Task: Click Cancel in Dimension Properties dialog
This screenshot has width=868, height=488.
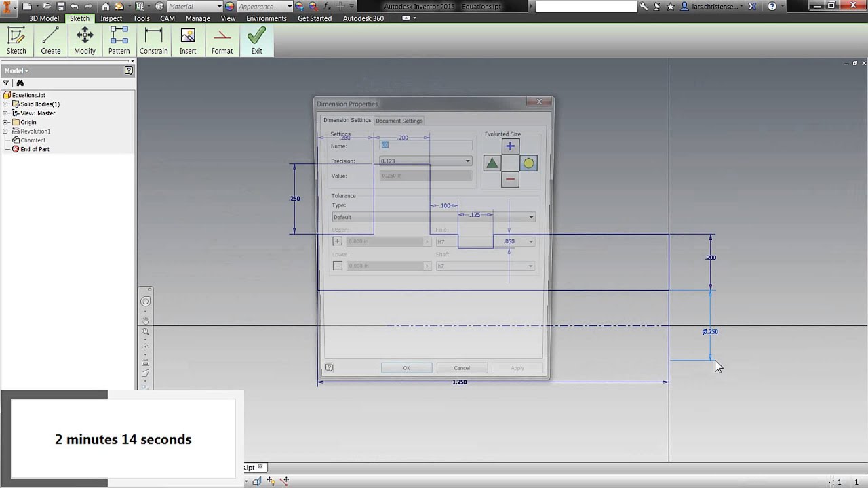Action: coord(462,368)
